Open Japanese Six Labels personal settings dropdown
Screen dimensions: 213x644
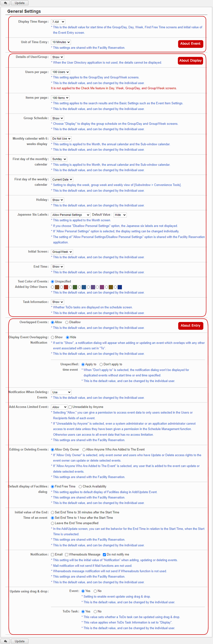pyautogui.click(x=71, y=215)
